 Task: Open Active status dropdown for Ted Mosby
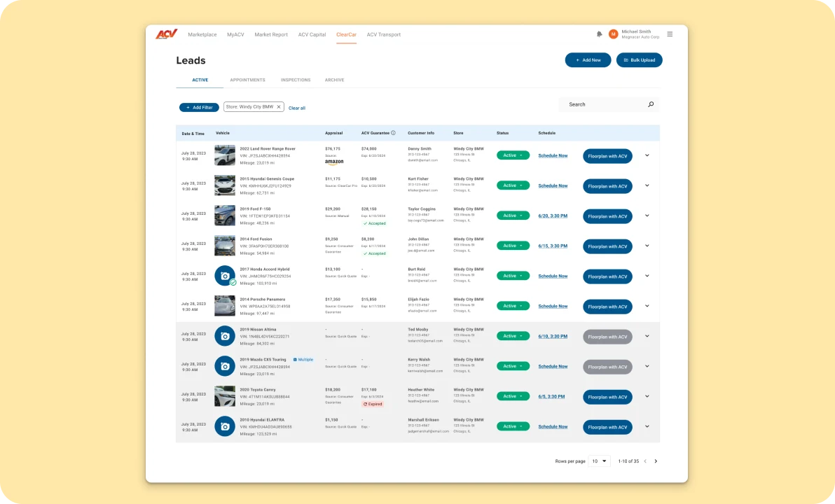513,336
